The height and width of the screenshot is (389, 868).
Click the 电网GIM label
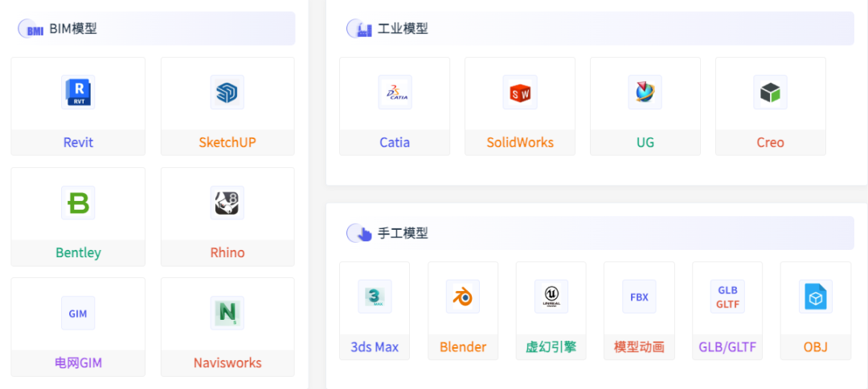tap(78, 363)
